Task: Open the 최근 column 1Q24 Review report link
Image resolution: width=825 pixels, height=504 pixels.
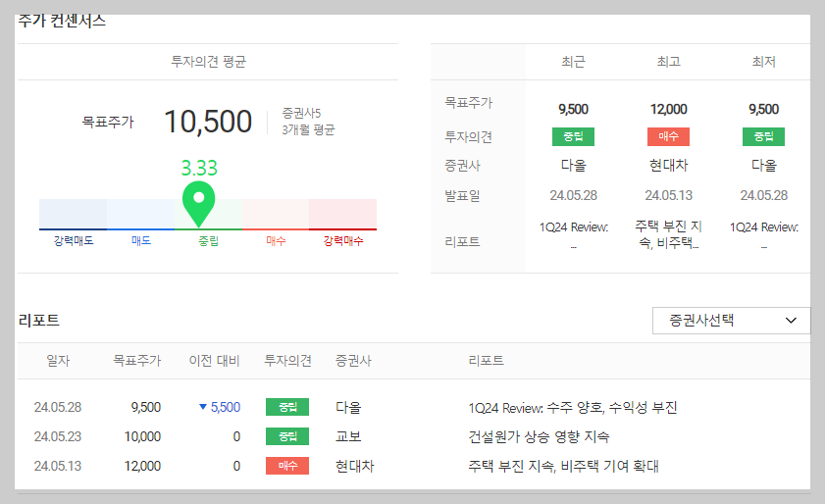Action: click(574, 234)
